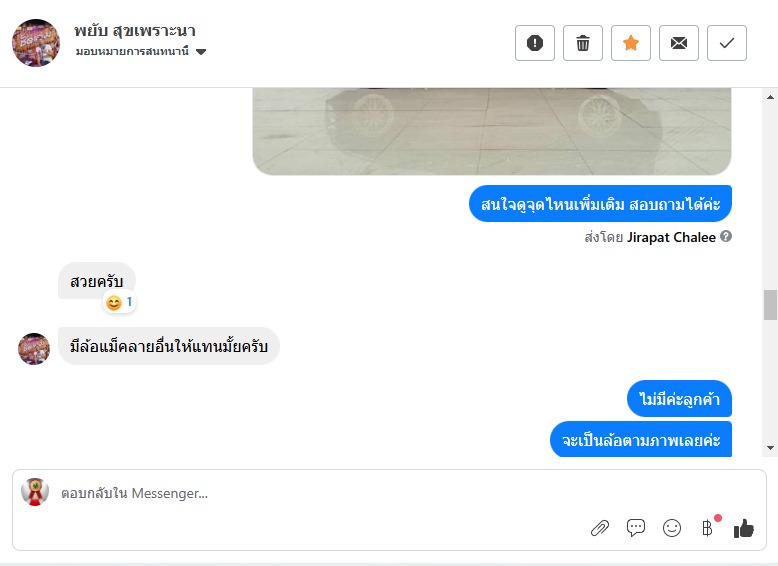Click the conversation scrollbar thumb
This screenshot has height=566, width=778.
[770, 305]
